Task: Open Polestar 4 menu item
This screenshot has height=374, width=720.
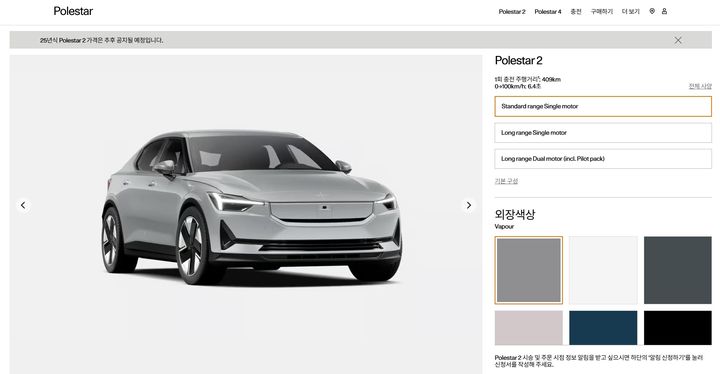Action: tap(547, 11)
